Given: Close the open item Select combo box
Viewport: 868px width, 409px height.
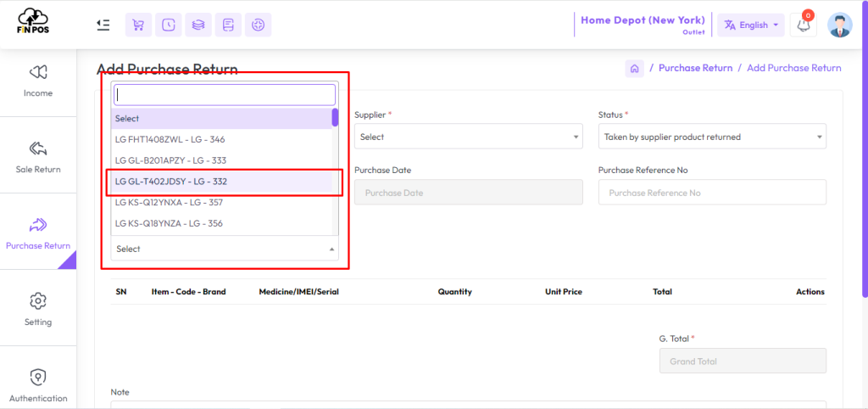Looking at the screenshot, I should [x=225, y=249].
